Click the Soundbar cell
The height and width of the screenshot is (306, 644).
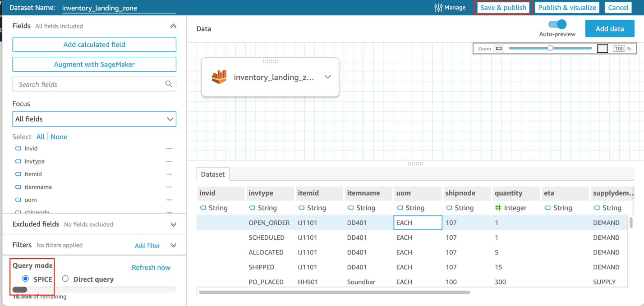click(x=368, y=282)
